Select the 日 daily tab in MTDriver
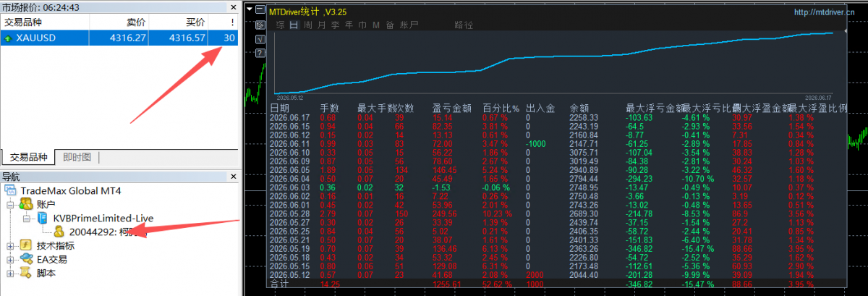868x296 pixels. tap(294, 25)
